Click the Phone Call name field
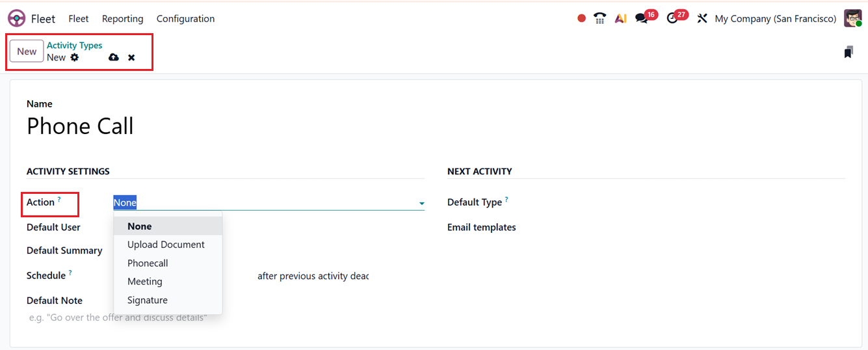868x350 pixels. [x=80, y=126]
